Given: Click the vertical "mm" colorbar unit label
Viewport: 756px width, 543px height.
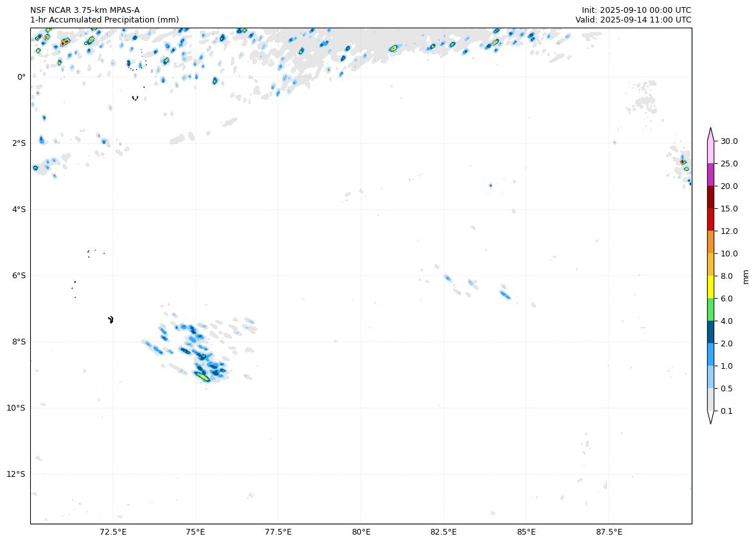Looking at the screenshot, I should click(x=745, y=276).
